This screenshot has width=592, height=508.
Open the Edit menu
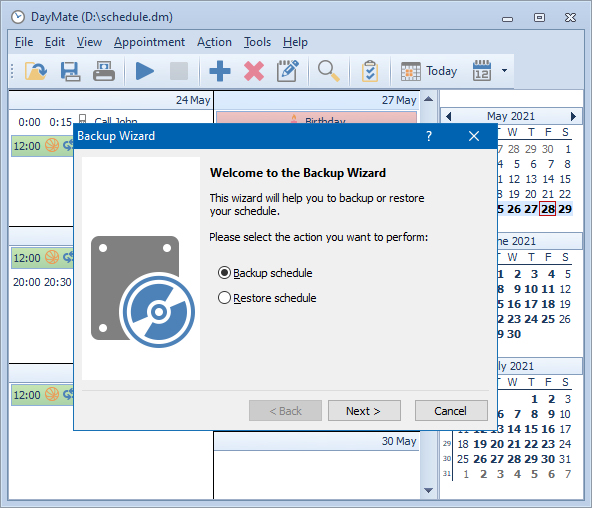point(55,42)
